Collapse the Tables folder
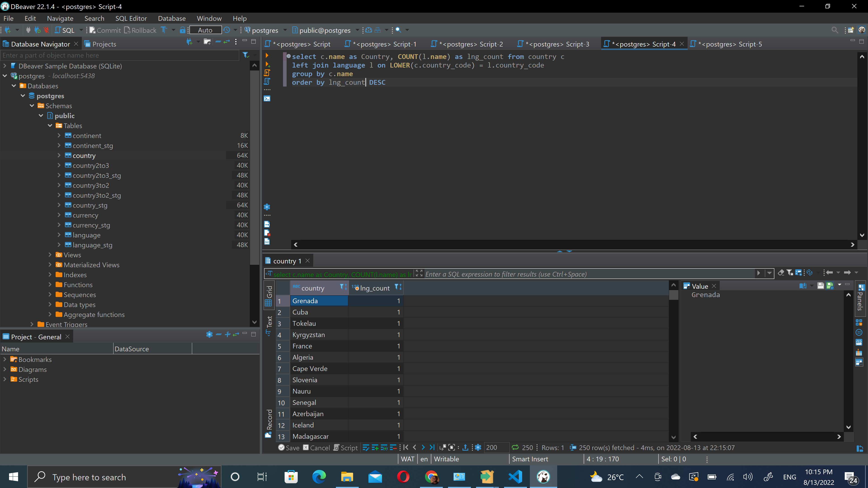Image resolution: width=868 pixels, height=488 pixels. (50, 126)
